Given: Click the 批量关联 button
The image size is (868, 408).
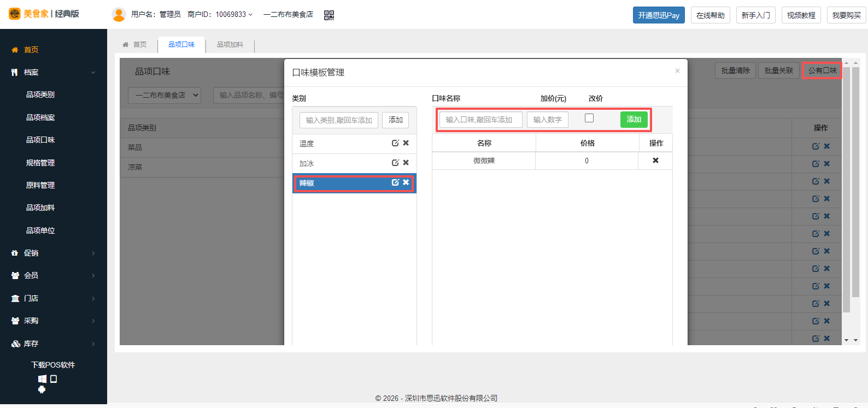Looking at the screenshot, I should (779, 70).
